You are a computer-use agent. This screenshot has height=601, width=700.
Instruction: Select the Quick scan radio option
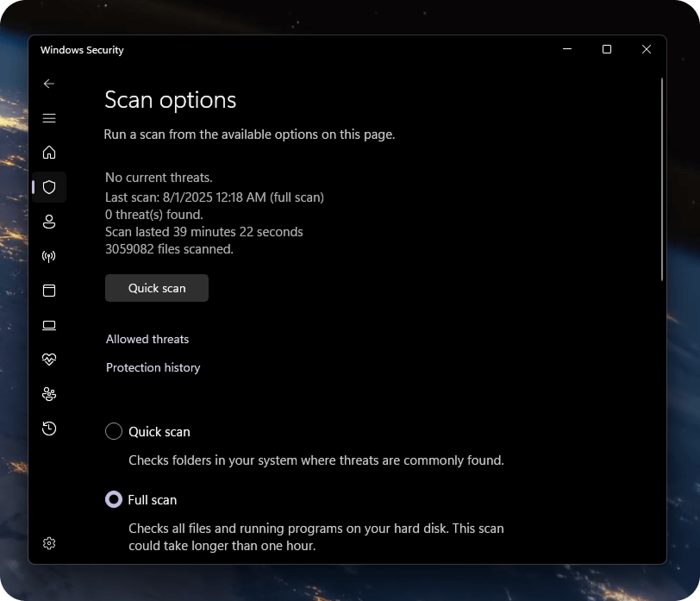point(114,431)
